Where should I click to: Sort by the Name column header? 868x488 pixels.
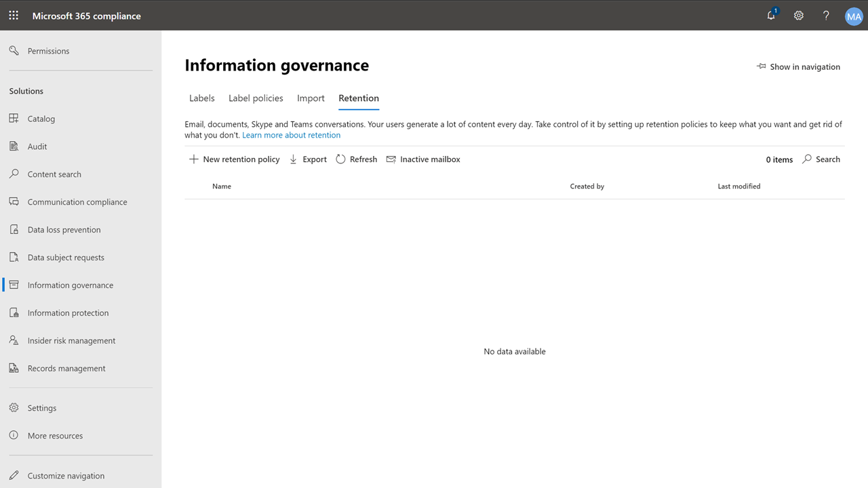(222, 186)
